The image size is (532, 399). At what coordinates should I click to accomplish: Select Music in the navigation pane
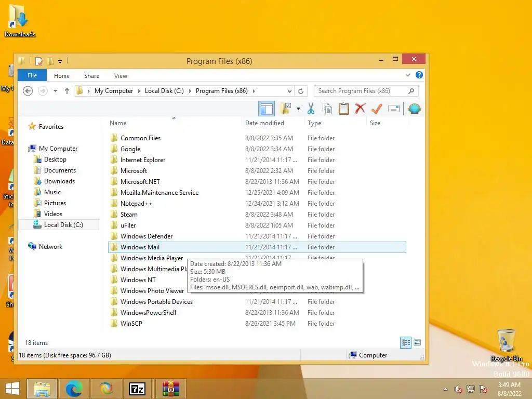pos(52,192)
